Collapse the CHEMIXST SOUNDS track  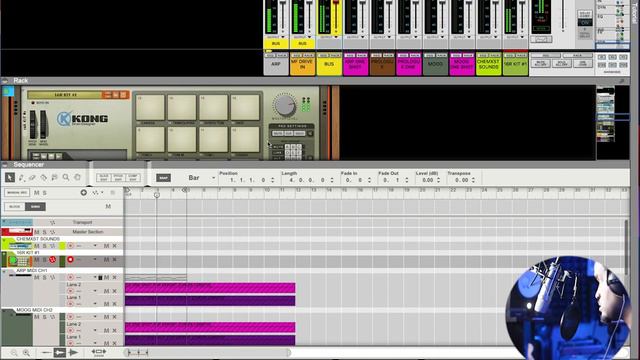(x=4, y=240)
